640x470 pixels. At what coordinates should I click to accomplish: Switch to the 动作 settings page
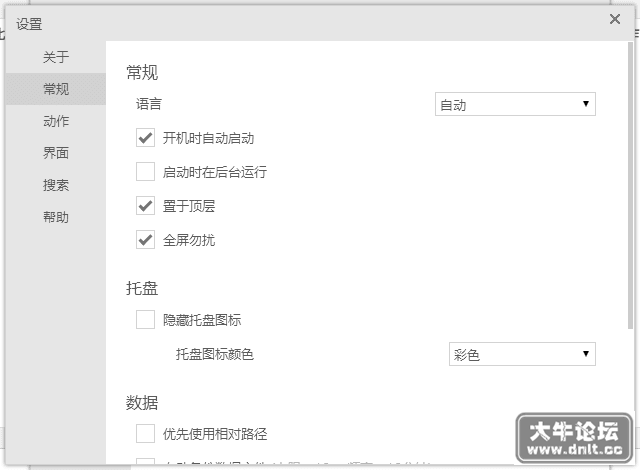56,121
